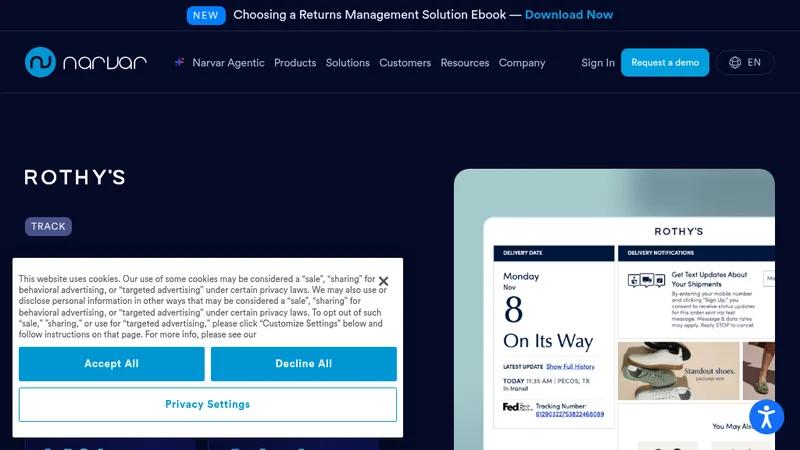
Task: Accept all cookies
Action: [112, 364]
